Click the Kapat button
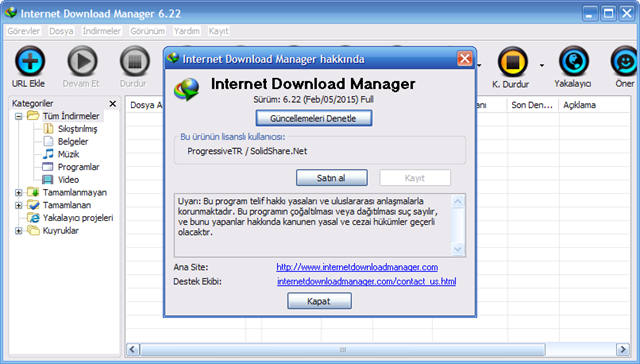The image size is (640, 364). tap(319, 301)
